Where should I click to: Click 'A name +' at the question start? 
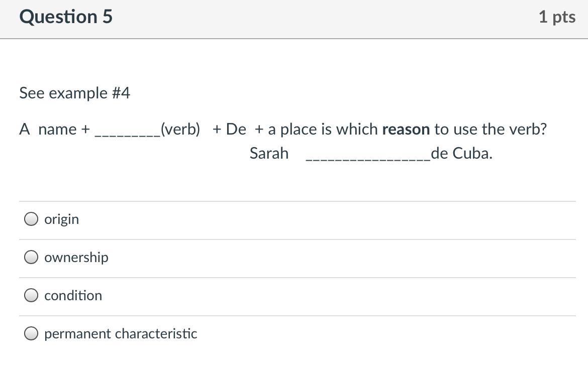click(54, 129)
